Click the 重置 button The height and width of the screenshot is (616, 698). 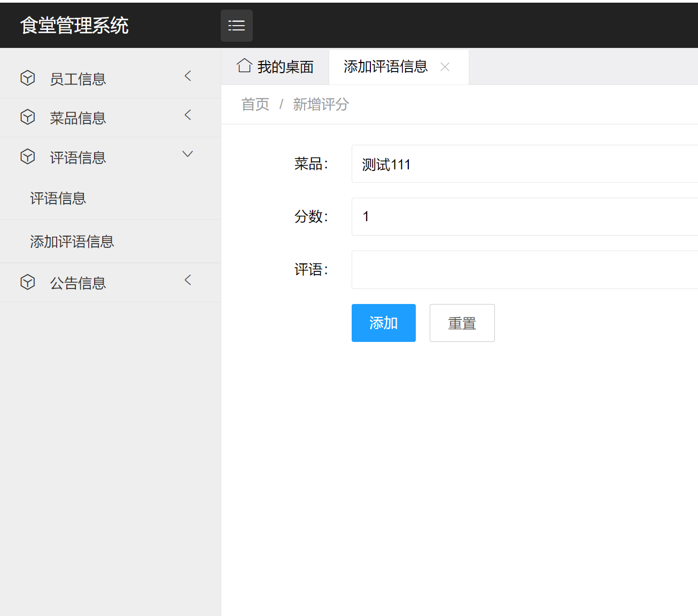(x=462, y=323)
